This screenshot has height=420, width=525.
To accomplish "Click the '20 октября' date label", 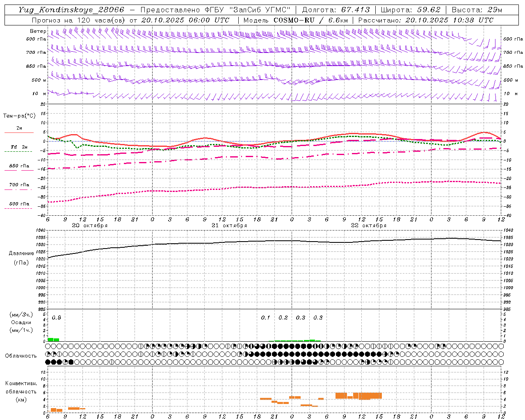I will (90, 226).
